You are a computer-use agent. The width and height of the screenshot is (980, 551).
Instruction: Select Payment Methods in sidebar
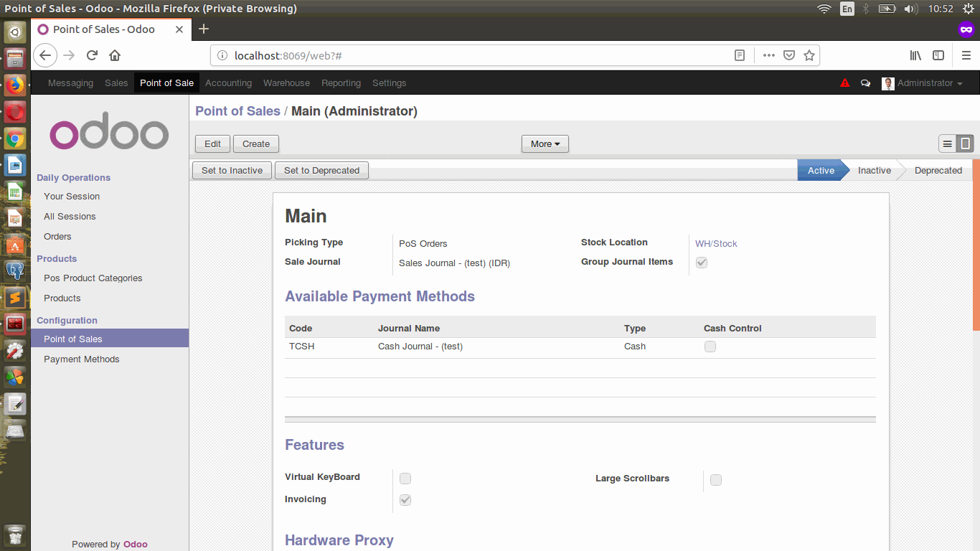(x=82, y=359)
